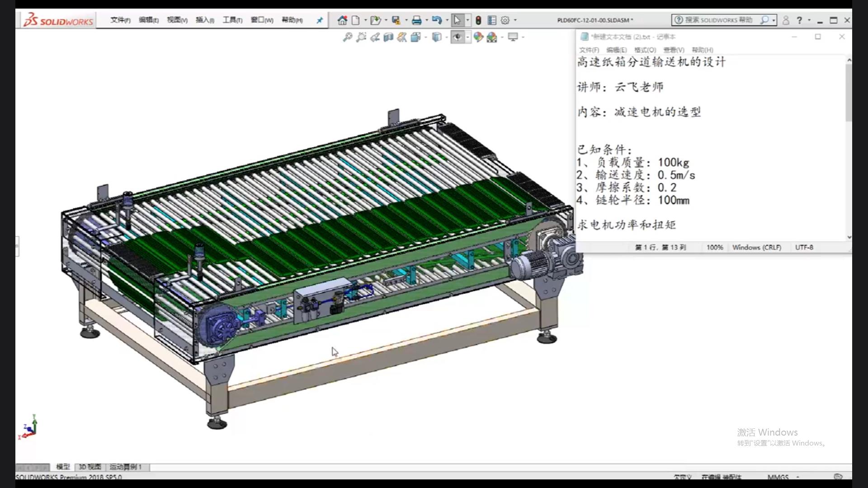Click the Windows (CRLF) status bar entry
The image size is (868, 488).
click(x=757, y=248)
